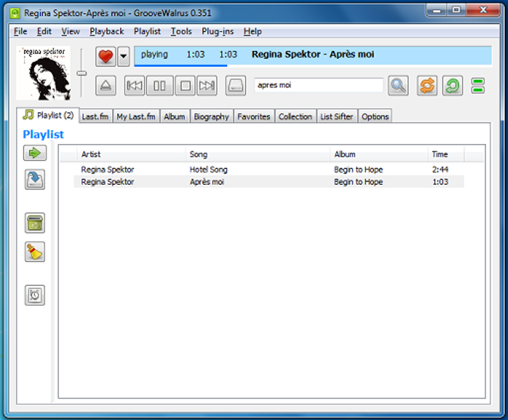Open the Help menu
The image size is (508, 420).
click(253, 32)
